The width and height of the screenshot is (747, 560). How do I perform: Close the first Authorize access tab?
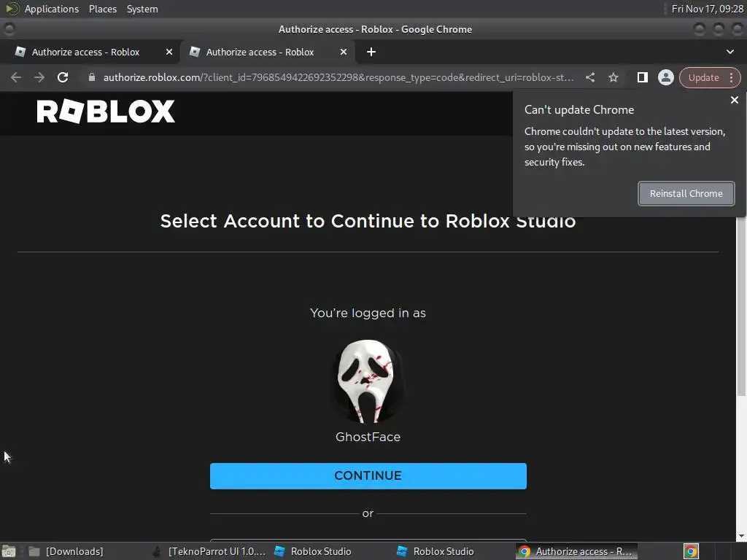(169, 52)
